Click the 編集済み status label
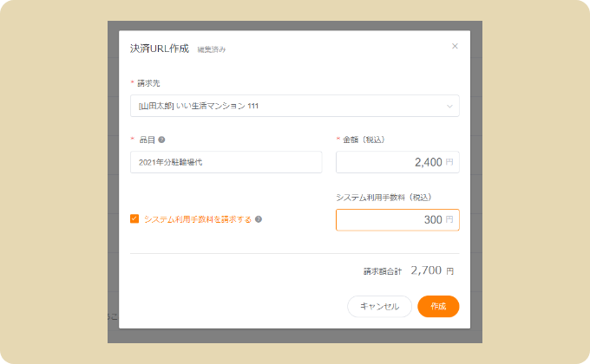This screenshot has height=364, width=590. tap(212, 49)
